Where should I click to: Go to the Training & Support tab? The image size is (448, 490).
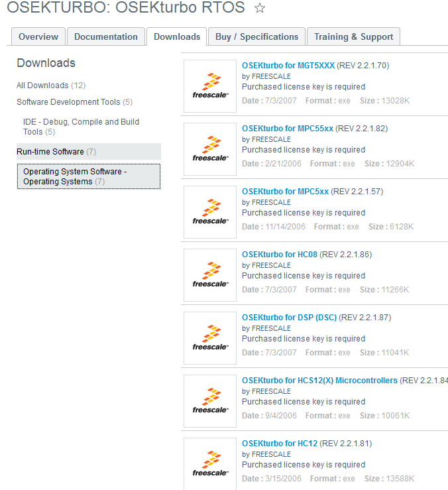click(354, 36)
